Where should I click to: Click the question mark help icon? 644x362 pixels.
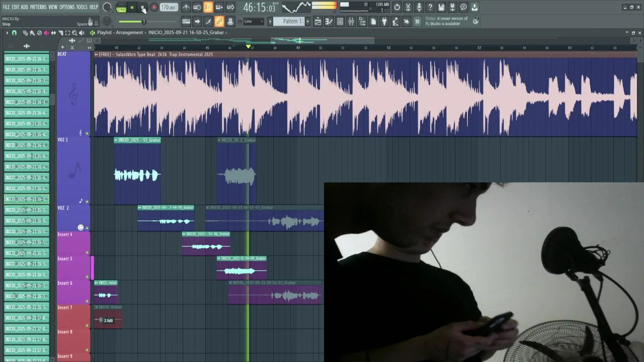430,7
